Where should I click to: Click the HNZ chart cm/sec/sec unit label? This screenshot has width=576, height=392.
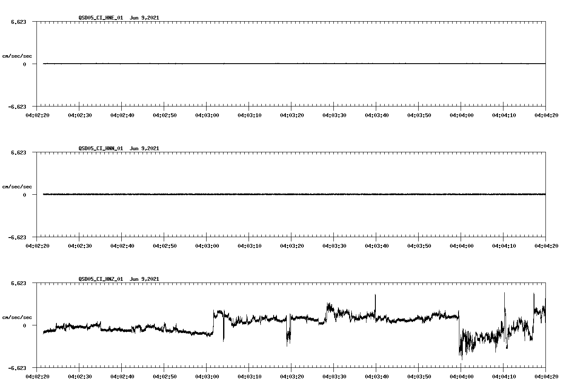tap(17, 317)
